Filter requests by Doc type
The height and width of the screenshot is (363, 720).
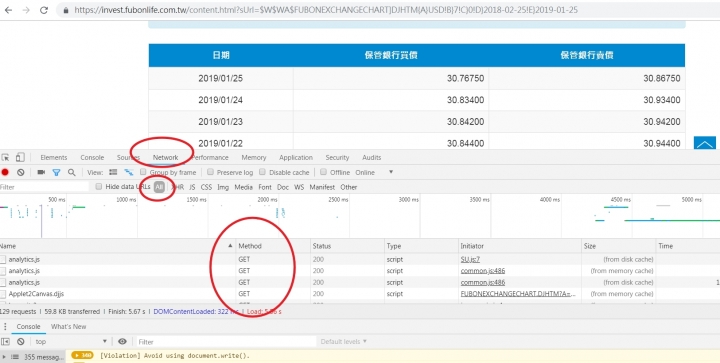pos(283,187)
